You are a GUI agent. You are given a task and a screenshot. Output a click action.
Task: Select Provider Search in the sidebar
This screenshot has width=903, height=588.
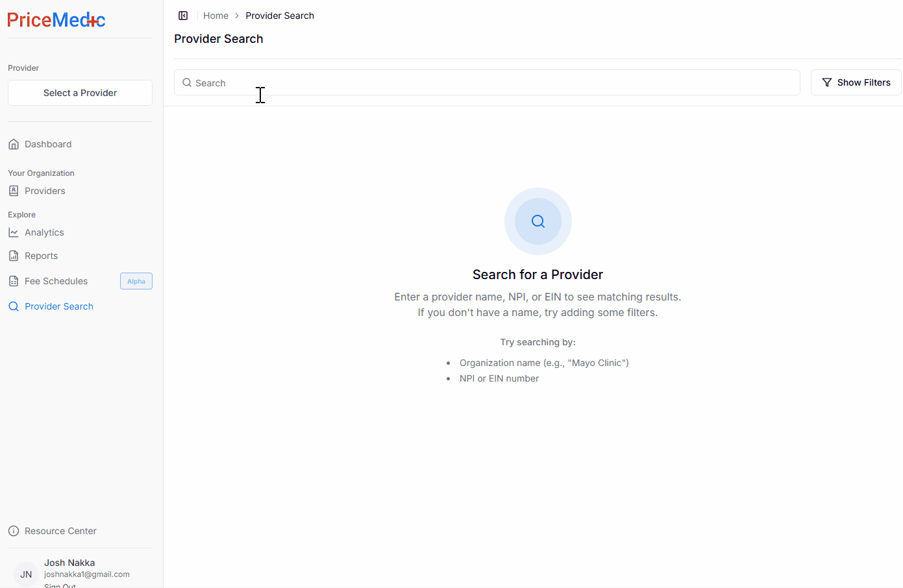(59, 306)
